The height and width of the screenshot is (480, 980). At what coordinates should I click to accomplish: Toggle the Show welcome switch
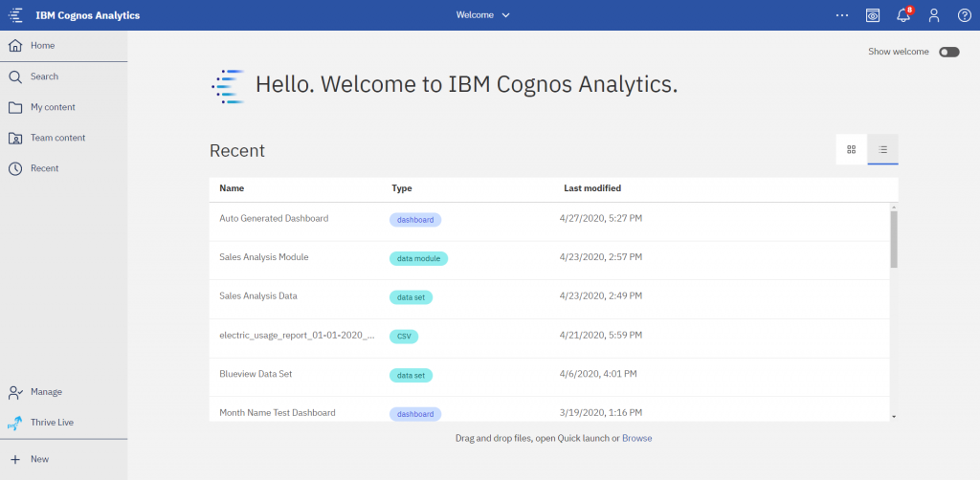tap(948, 52)
